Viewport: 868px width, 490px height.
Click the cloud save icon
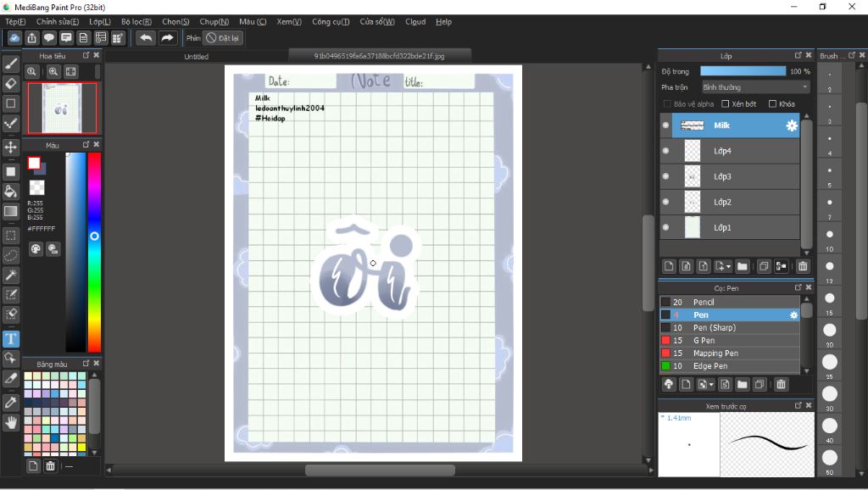pyautogui.click(x=14, y=37)
